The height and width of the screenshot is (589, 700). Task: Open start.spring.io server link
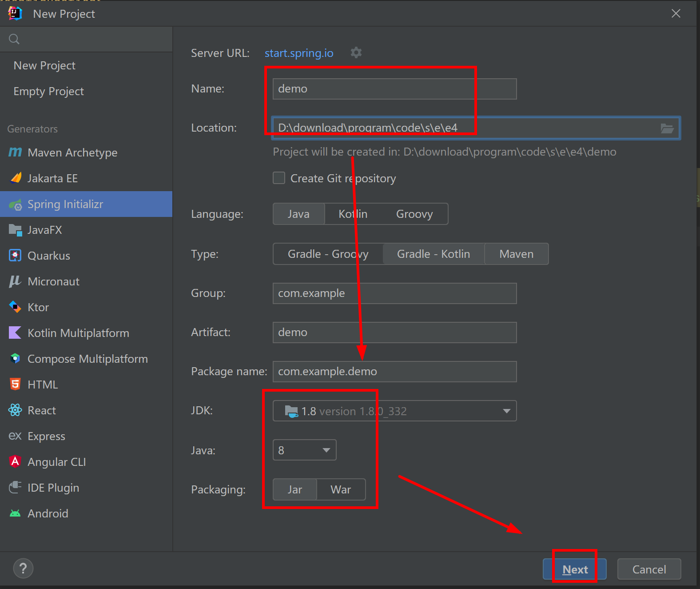pyautogui.click(x=299, y=53)
